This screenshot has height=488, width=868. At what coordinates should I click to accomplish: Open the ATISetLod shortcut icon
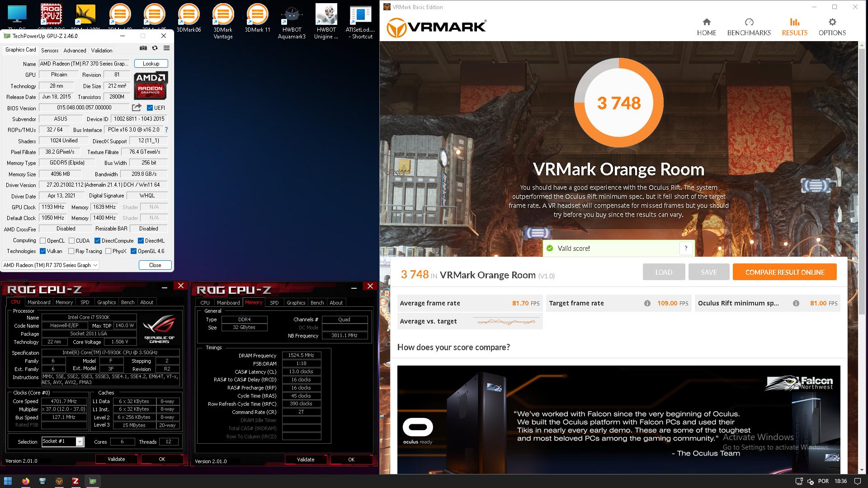point(360,21)
